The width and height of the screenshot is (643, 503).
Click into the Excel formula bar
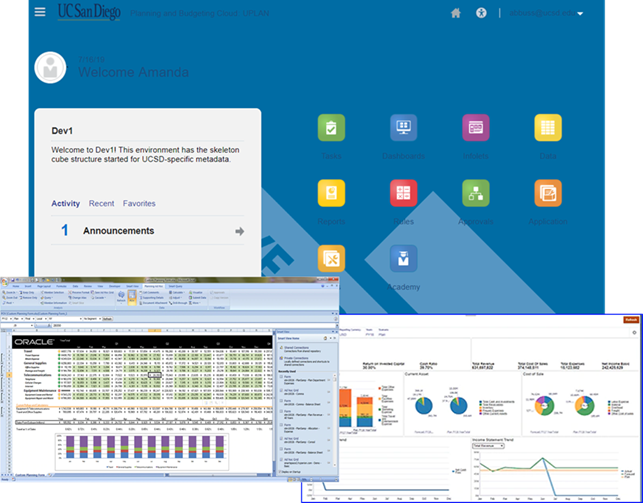193,325
